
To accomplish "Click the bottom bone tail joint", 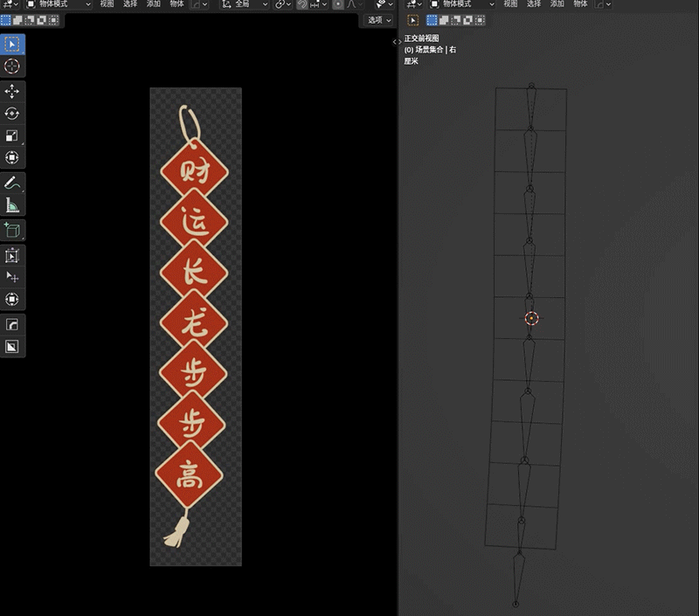I will tap(516, 605).
